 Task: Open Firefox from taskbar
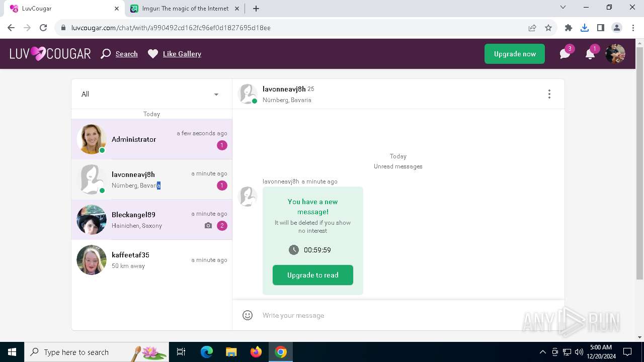click(x=256, y=352)
